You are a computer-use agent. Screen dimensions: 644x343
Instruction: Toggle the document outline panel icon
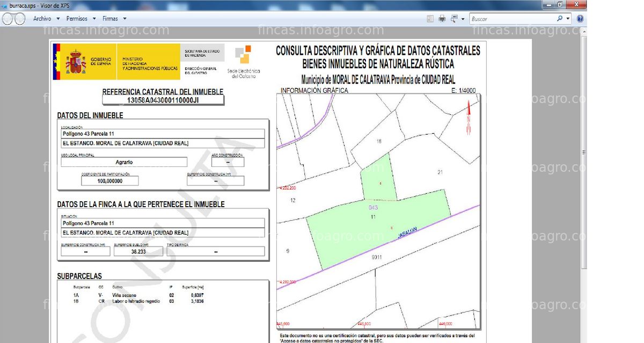click(x=430, y=19)
